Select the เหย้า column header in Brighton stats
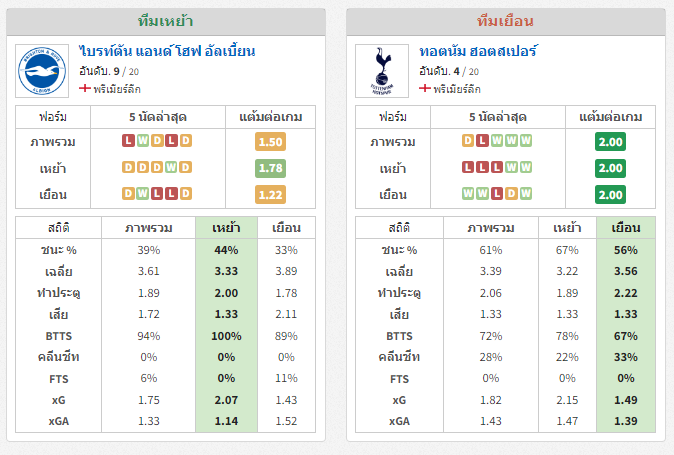Screen dimensions: 674x455 pyautogui.click(x=226, y=228)
